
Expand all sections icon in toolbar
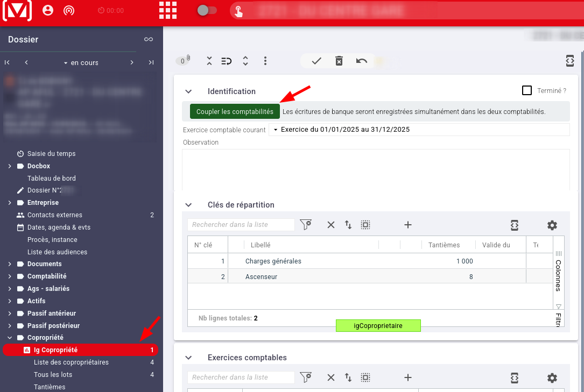click(245, 61)
